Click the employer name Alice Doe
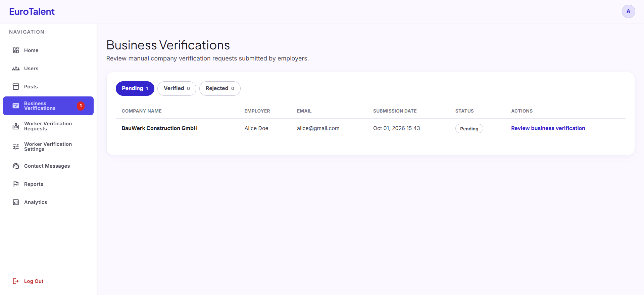 (256, 128)
